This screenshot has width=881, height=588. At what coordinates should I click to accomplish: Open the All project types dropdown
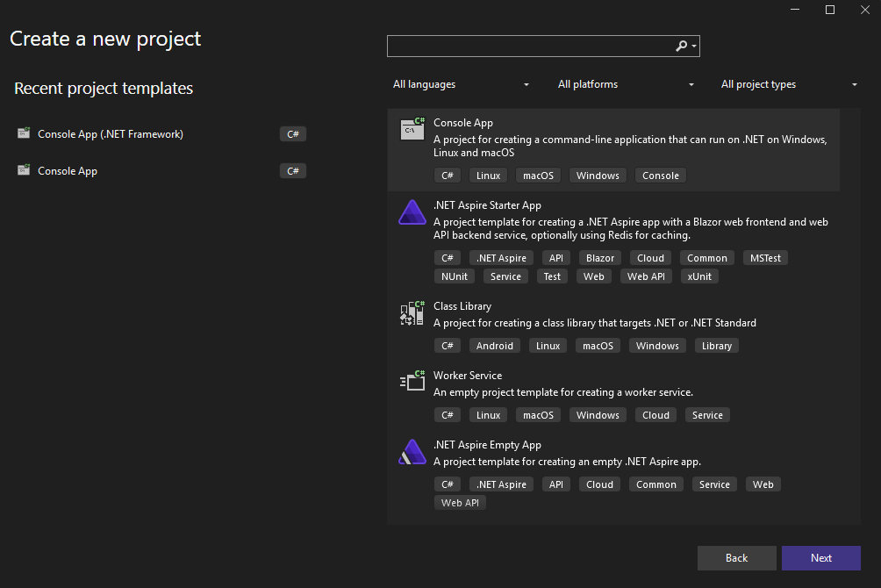click(x=789, y=84)
